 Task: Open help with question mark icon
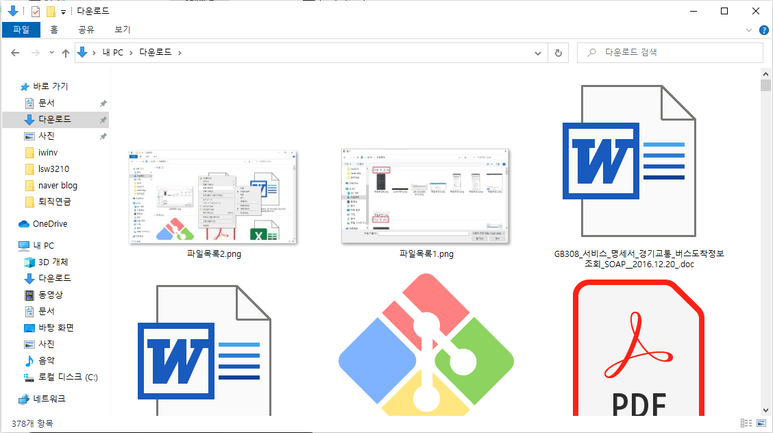[764, 30]
